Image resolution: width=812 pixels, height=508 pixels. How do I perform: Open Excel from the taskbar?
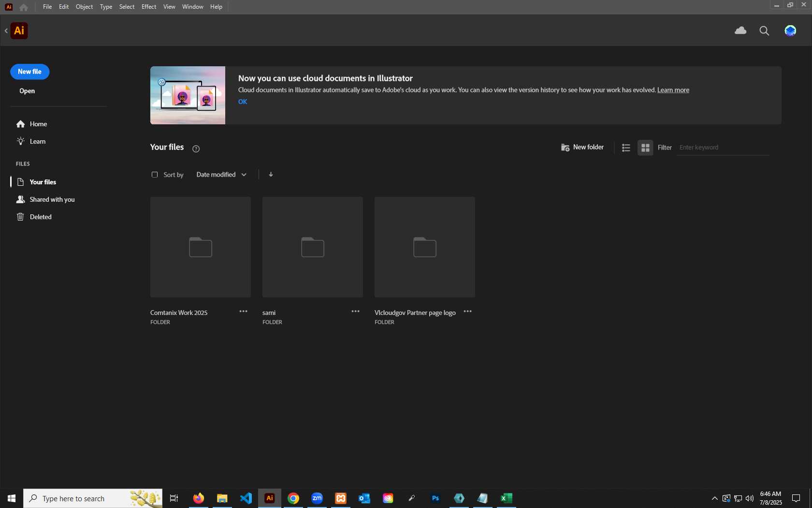pyautogui.click(x=506, y=498)
